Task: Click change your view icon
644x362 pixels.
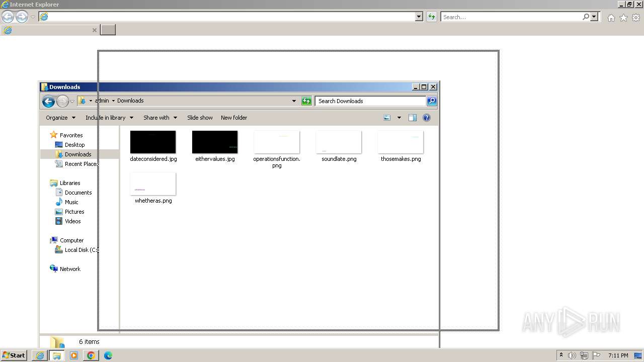Action: [x=387, y=118]
